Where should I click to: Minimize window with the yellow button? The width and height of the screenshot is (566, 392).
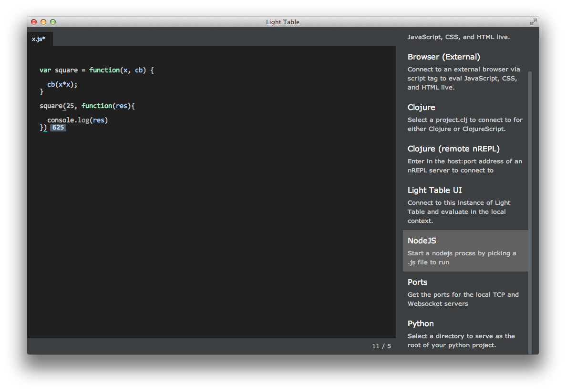point(43,22)
